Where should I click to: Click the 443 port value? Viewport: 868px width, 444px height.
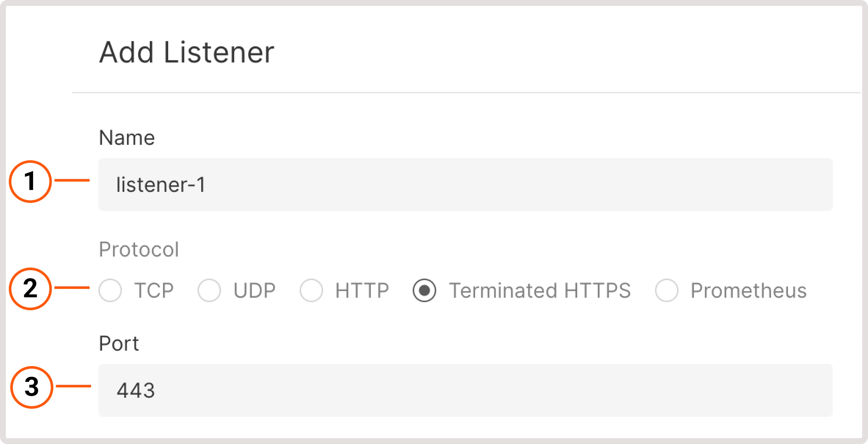pyautogui.click(x=136, y=391)
